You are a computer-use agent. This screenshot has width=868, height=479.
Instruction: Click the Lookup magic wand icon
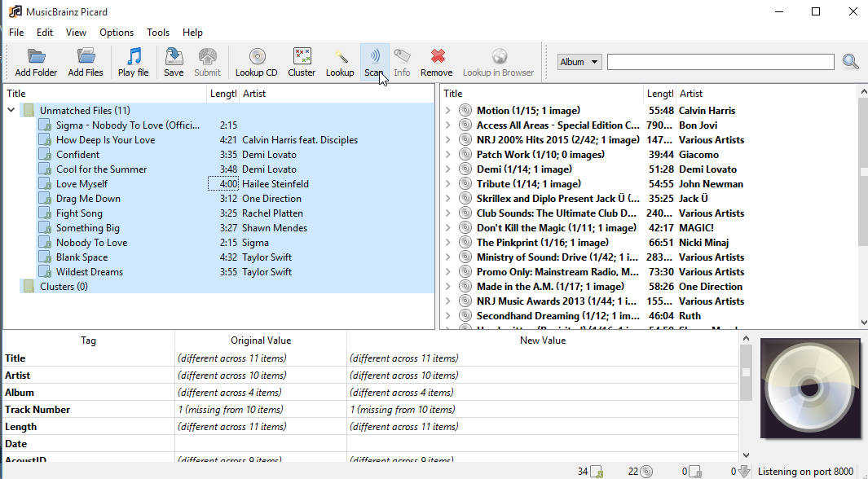(x=341, y=56)
